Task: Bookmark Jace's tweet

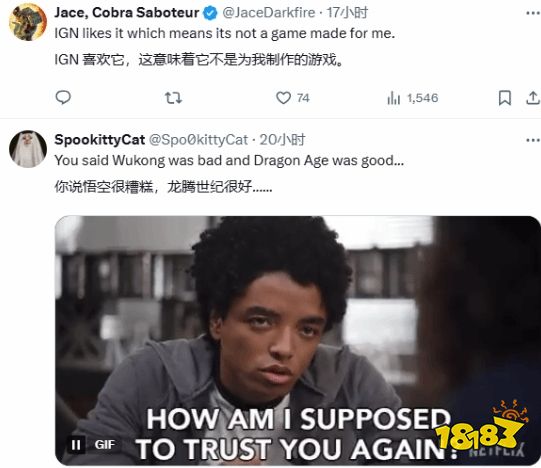Action: click(505, 98)
